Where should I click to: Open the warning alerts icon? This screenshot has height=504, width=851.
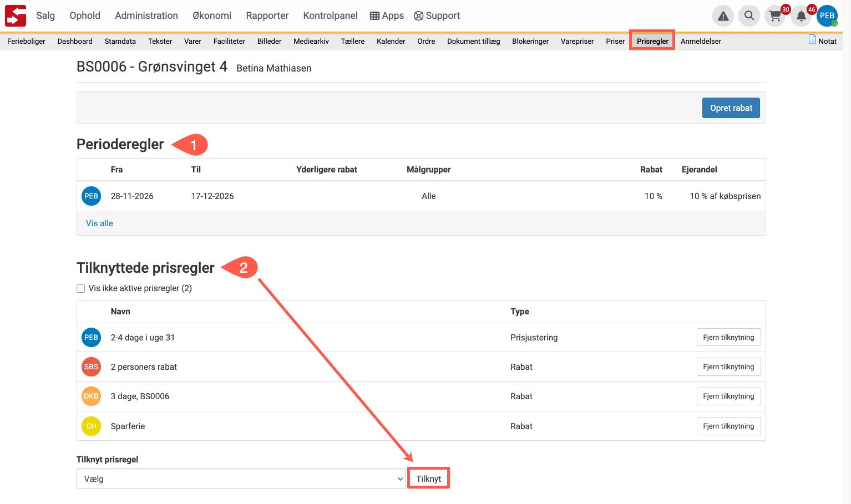coord(723,16)
